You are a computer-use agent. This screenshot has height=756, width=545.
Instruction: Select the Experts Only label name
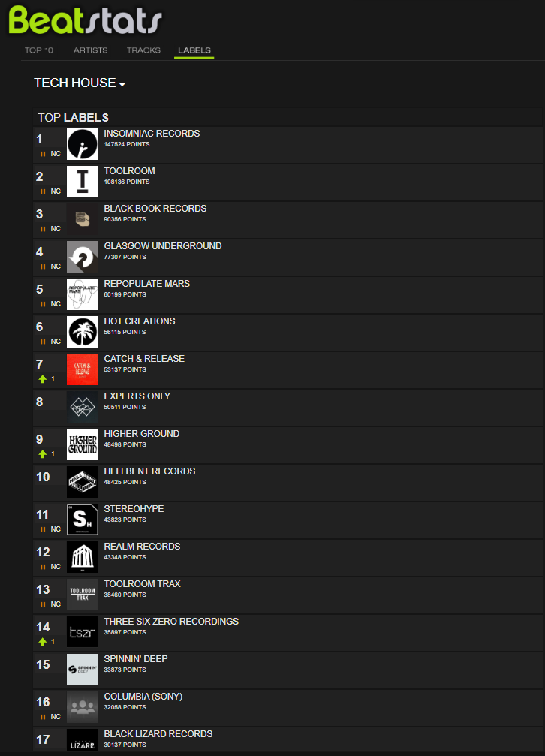pos(137,396)
